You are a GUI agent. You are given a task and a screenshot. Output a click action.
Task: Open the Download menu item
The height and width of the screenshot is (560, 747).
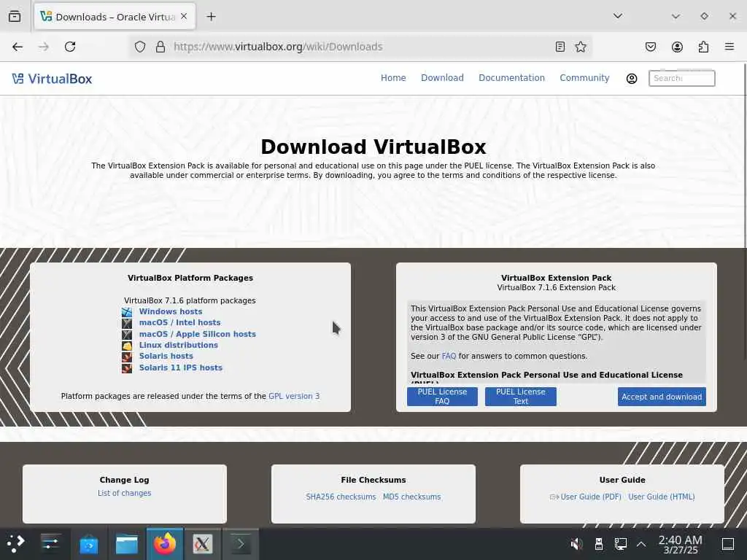(x=442, y=77)
